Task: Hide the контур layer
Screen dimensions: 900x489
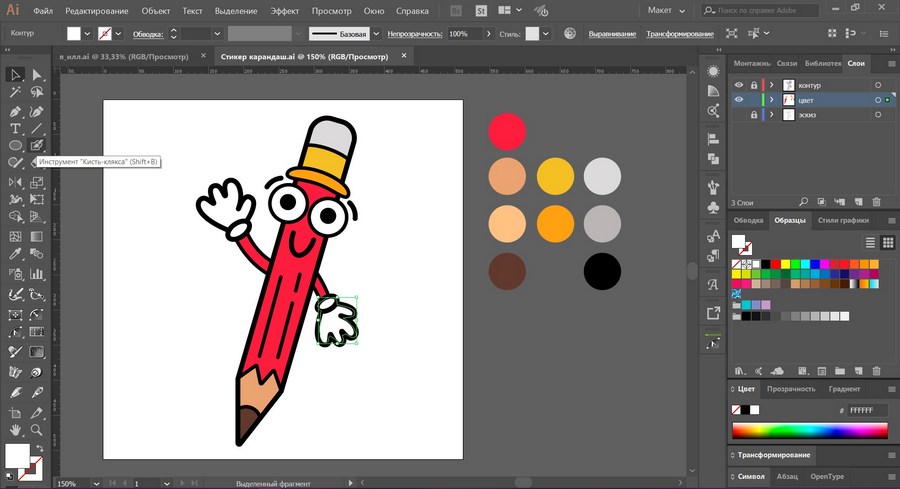Action: 739,85
